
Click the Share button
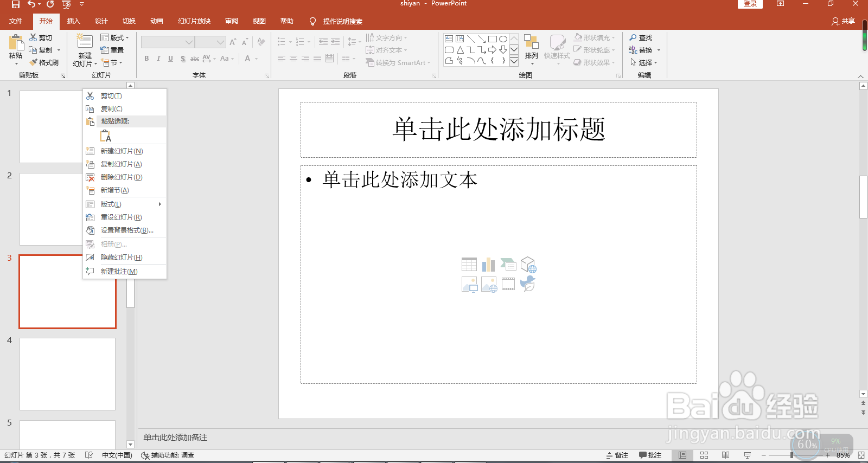tap(843, 21)
